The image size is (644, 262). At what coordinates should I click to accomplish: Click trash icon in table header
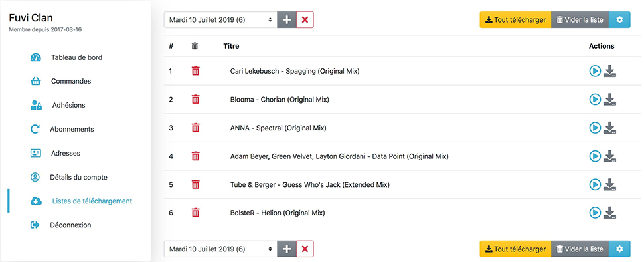(x=195, y=46)
